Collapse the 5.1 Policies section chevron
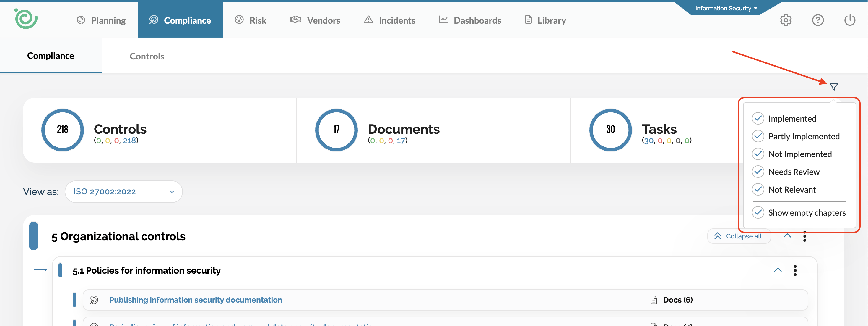This screenshot has height=326, width=868. (x=778, y=270)
